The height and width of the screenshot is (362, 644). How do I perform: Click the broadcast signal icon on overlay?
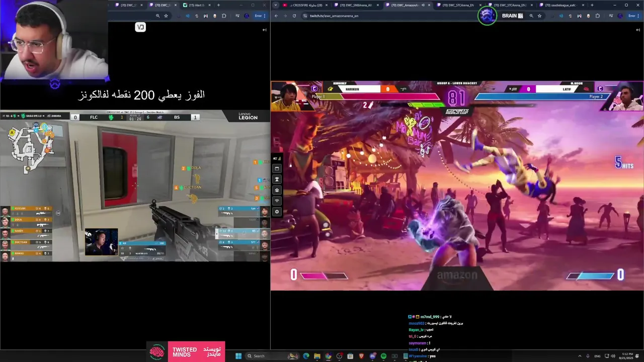[277, 201]
